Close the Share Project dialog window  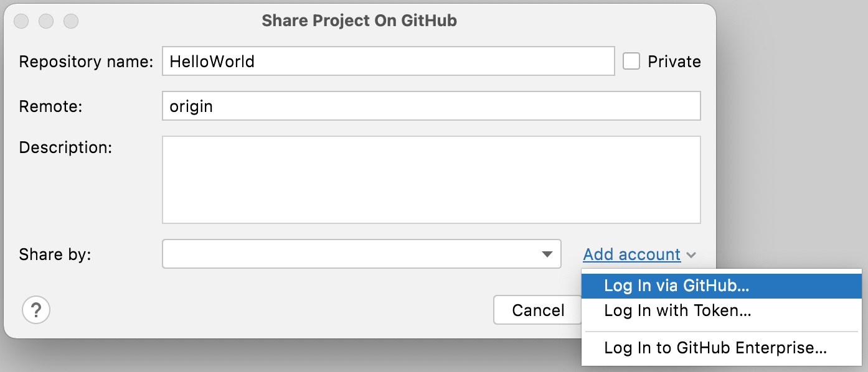tap(22, 21)
